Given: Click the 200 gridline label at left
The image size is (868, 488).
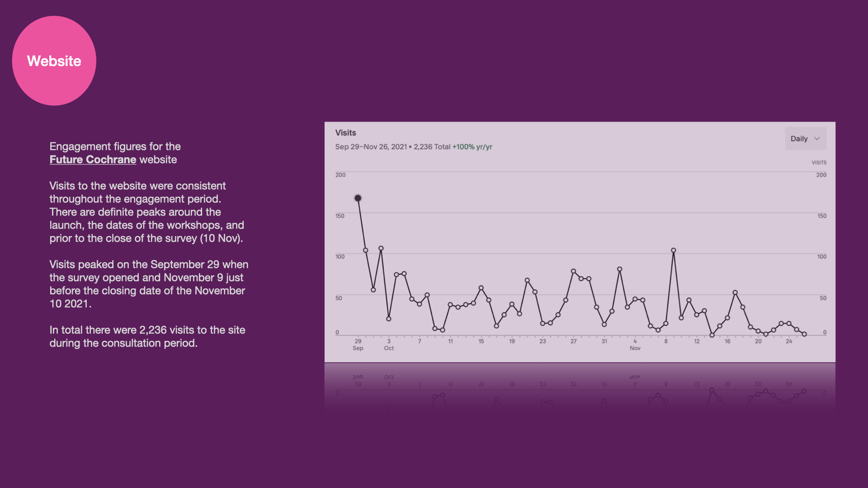Looking at the screenshot, I should (340, 175).
